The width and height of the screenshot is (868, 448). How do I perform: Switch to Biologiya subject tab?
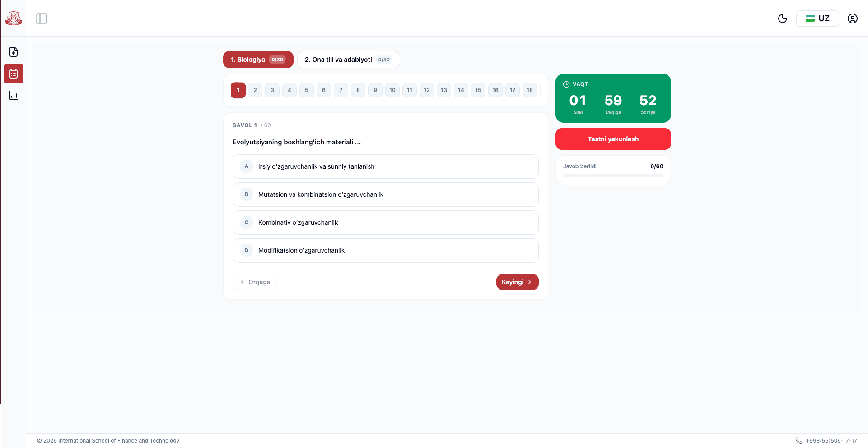pyautogui.click(x=258, y=60)
